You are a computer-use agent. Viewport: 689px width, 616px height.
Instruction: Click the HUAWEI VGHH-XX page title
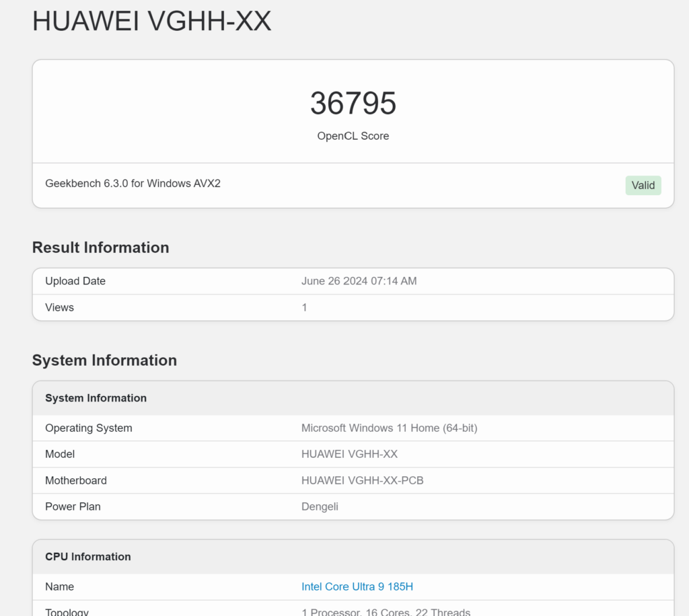[x=151, y=22]
